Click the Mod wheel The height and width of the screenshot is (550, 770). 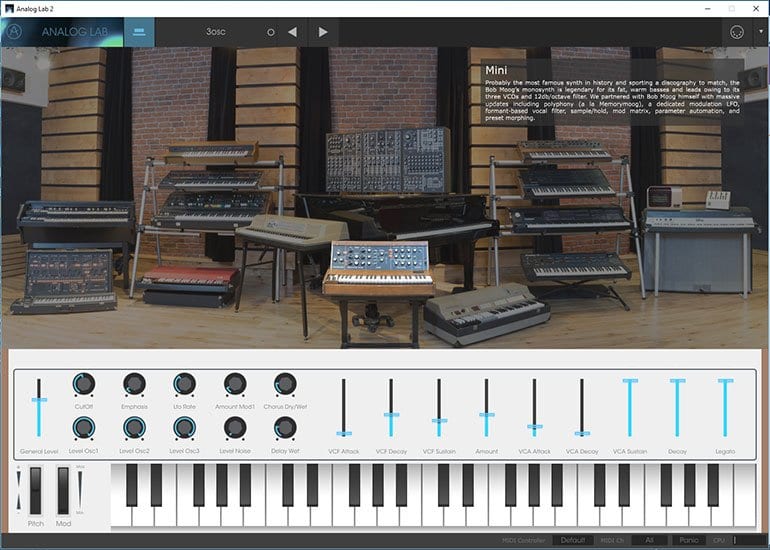click(63, 490)
